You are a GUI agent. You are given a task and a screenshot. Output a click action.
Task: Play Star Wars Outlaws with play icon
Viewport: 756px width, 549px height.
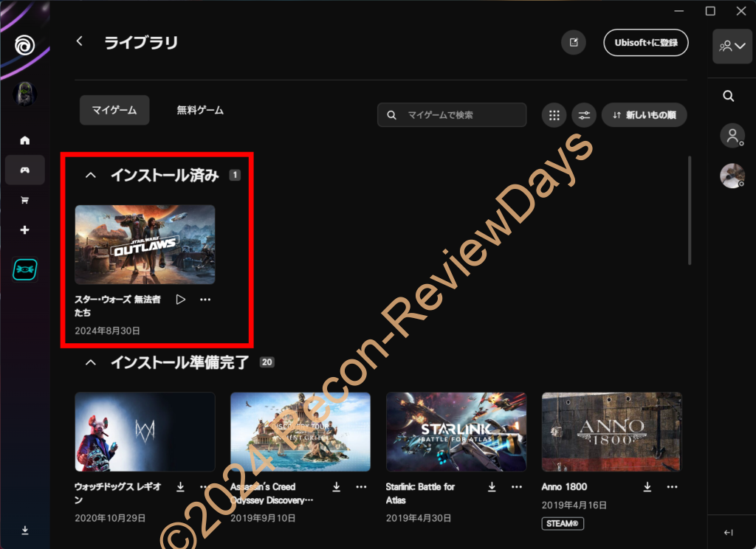181,299
